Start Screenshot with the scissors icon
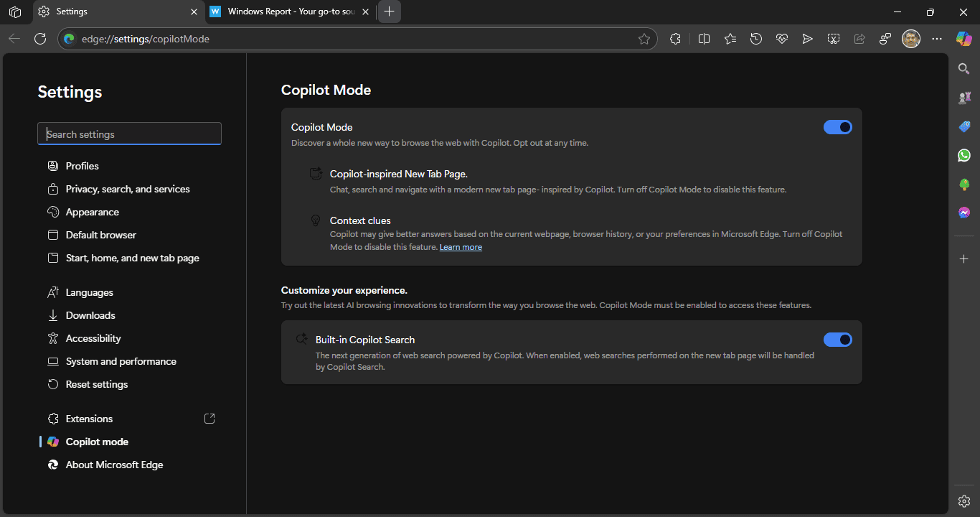The height and width of the screenshot is (517, 980). (x=834, y=39)
